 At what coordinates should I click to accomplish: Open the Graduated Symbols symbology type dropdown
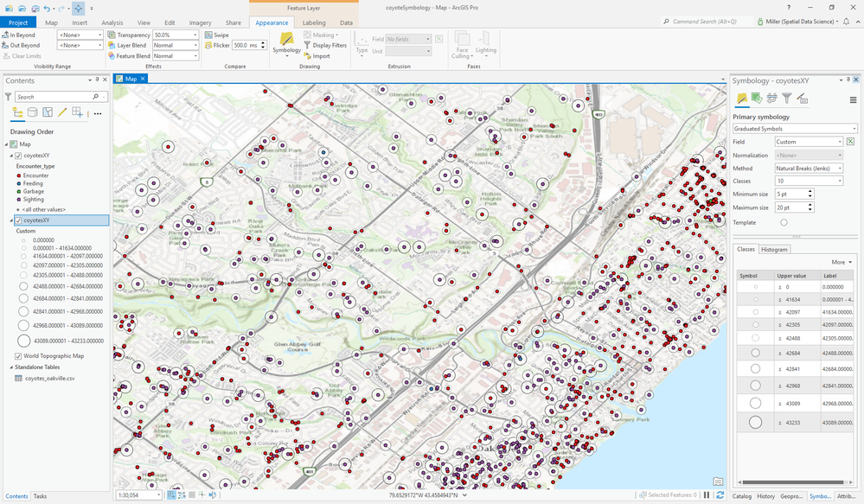click(794, 129)
